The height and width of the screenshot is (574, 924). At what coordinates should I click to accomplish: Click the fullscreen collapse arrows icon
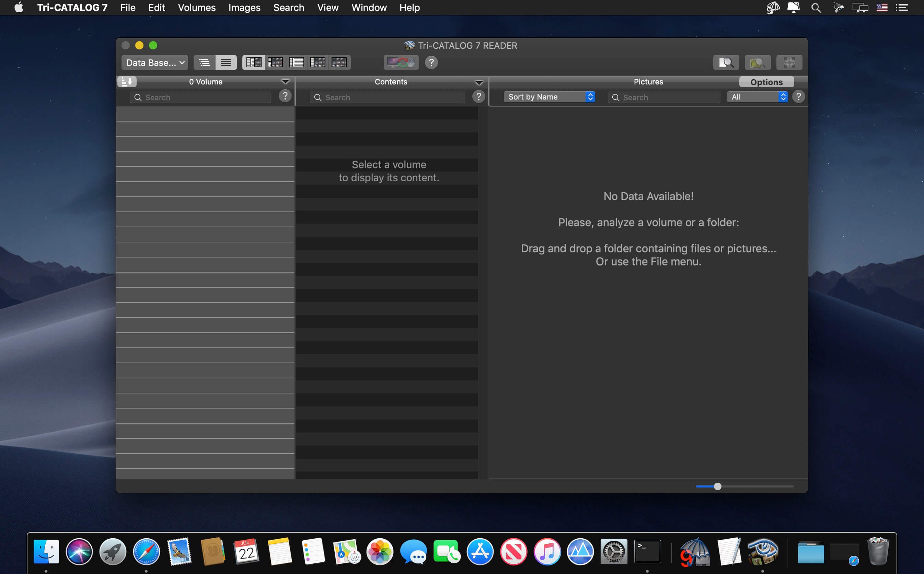pyautogui.click(x=789, y=62)
